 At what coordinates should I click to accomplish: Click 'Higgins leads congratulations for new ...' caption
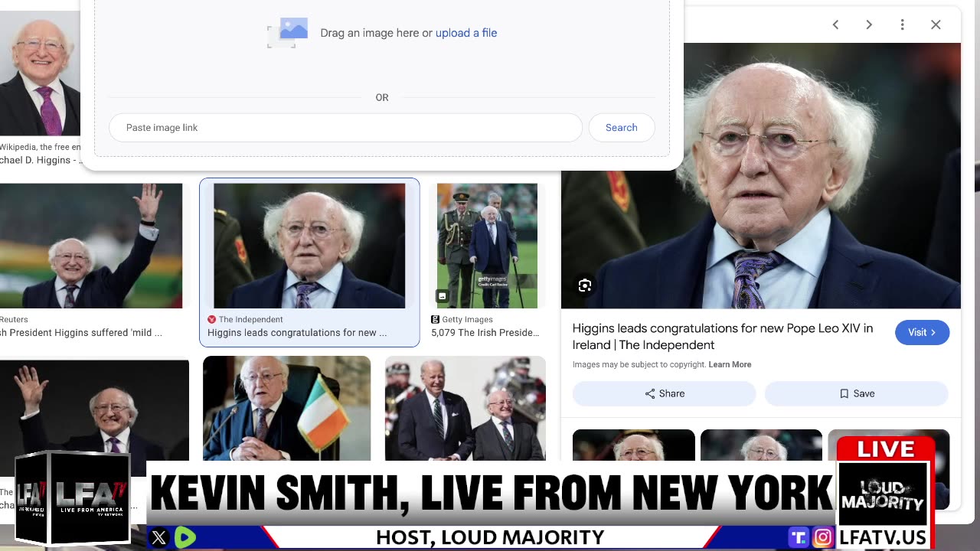pyautogui.click(x=297, y=333)
